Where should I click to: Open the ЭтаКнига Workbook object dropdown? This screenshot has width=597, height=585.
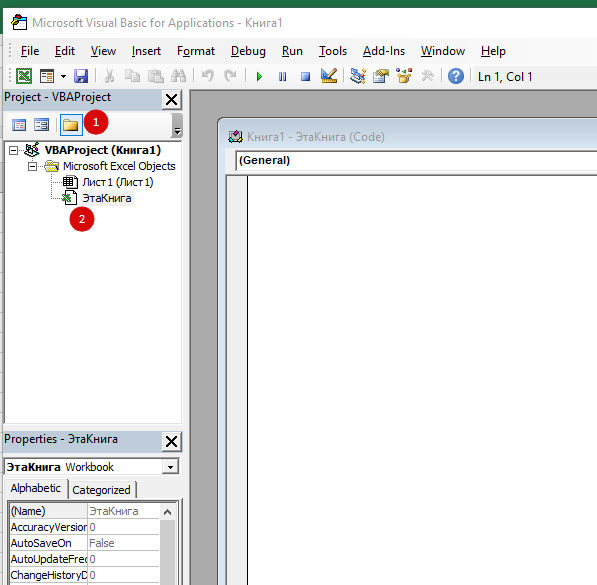170,467
